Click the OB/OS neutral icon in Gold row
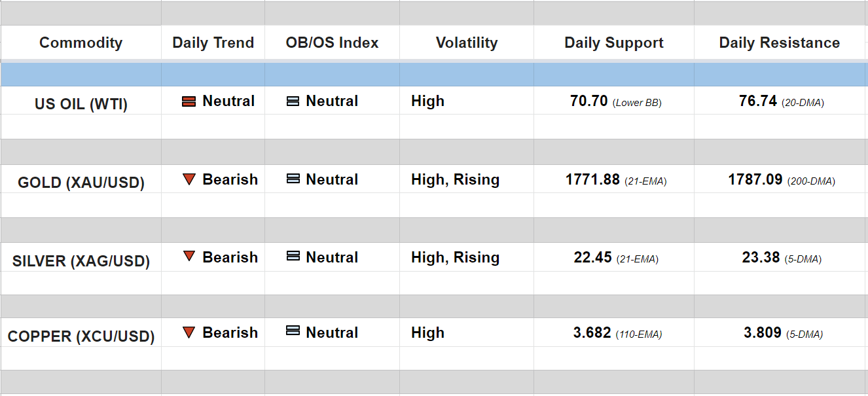The image size is (868, 396). point(293,179)
